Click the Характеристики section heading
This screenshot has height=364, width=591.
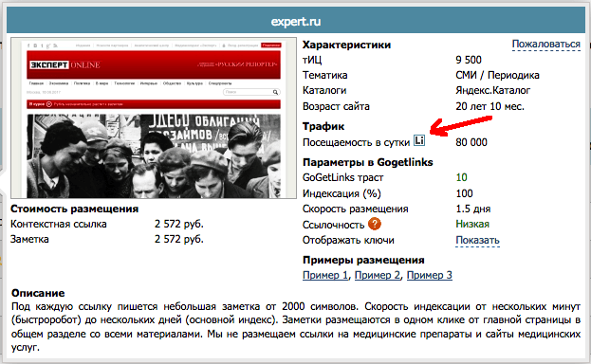point(346,45)
